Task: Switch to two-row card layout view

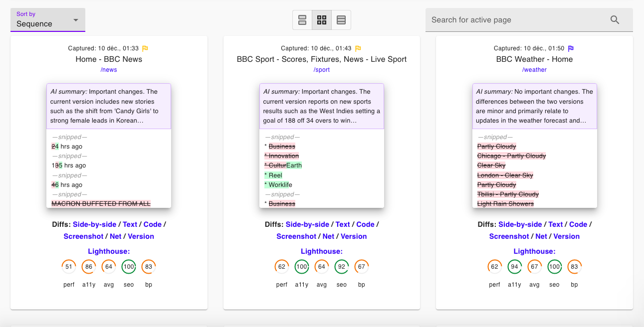Action: coord(302,20)
